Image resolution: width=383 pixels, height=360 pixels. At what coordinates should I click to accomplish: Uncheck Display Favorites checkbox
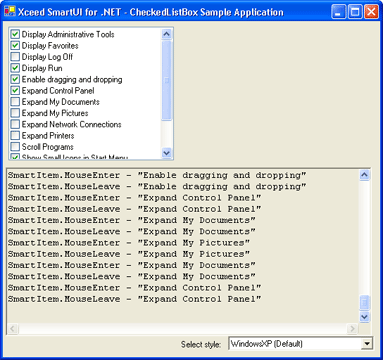pos(15,46)
